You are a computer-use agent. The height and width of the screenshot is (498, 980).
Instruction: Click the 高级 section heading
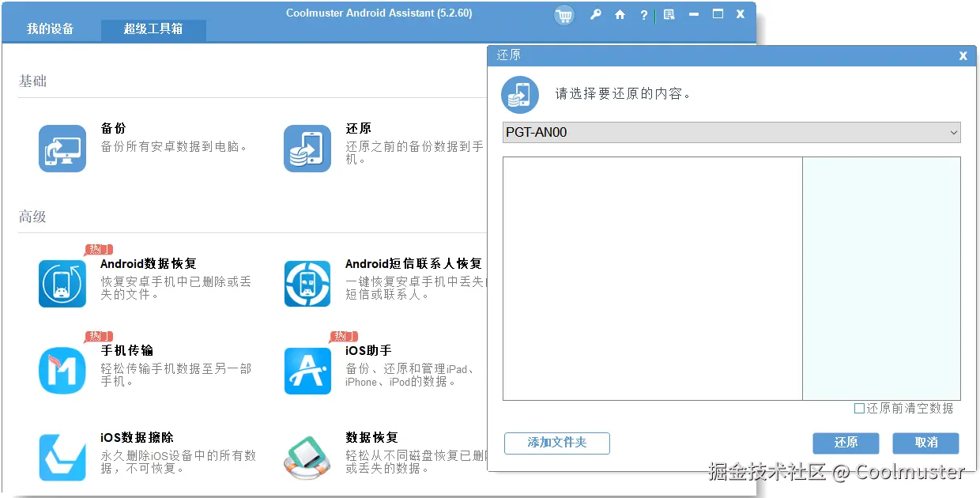(32, 217)
